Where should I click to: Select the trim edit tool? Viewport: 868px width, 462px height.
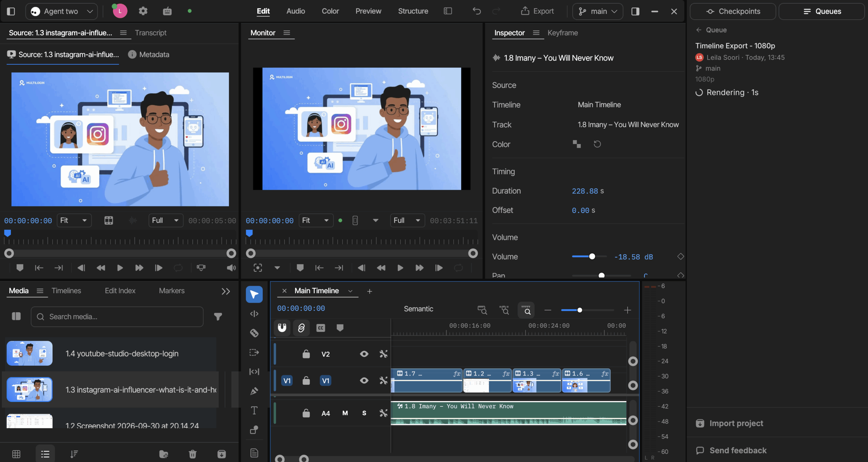(x=254, y=314)
